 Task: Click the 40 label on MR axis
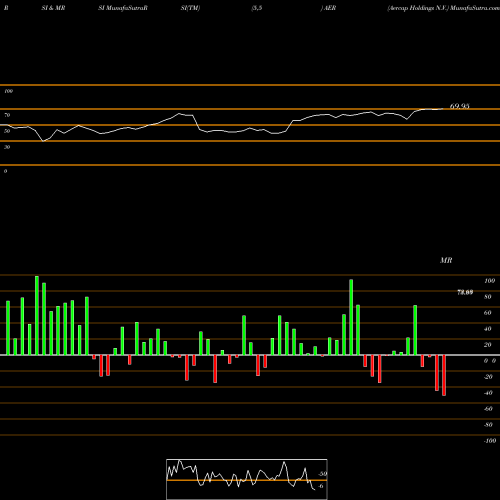pos(488,329)
